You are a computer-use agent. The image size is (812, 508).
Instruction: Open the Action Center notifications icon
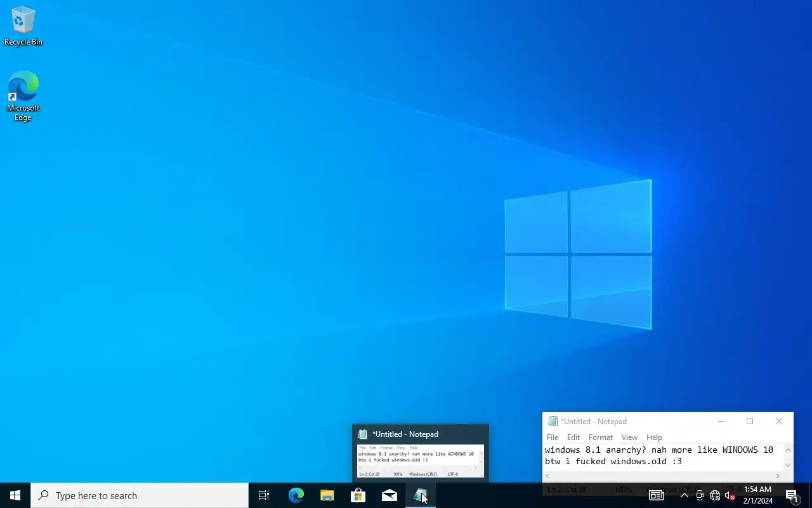point(792,495)
